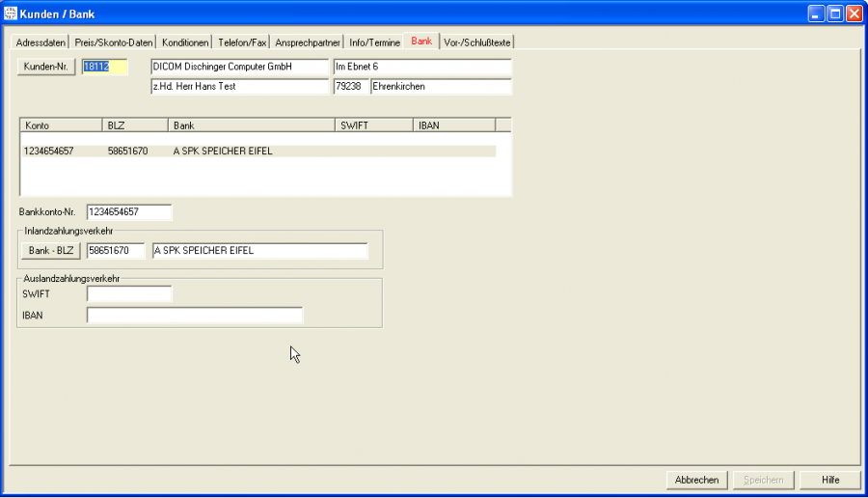The height and width of the screenshot is (498, 868).
Task: Click the customer number field 18112
Action: coord(104,67)
